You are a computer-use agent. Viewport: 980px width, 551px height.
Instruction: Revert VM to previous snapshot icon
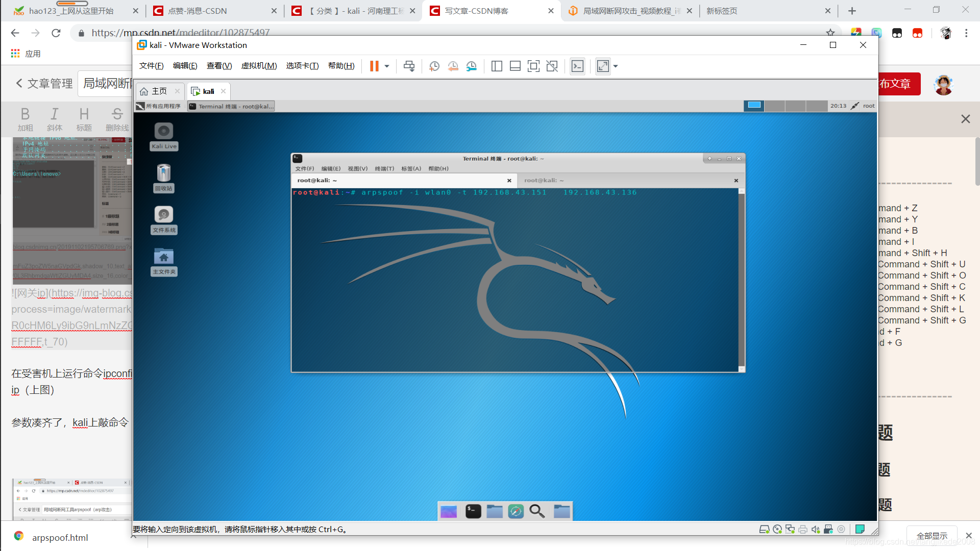[x=453, y=66]
